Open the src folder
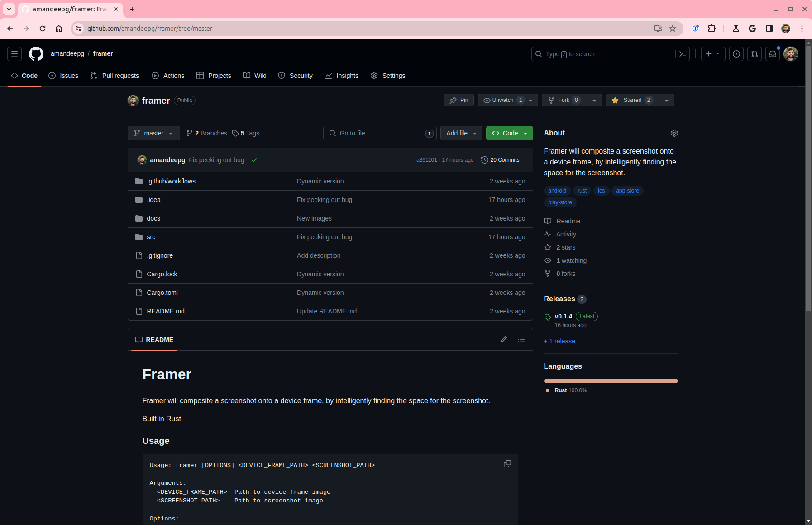812x525 pixels. 151,237
